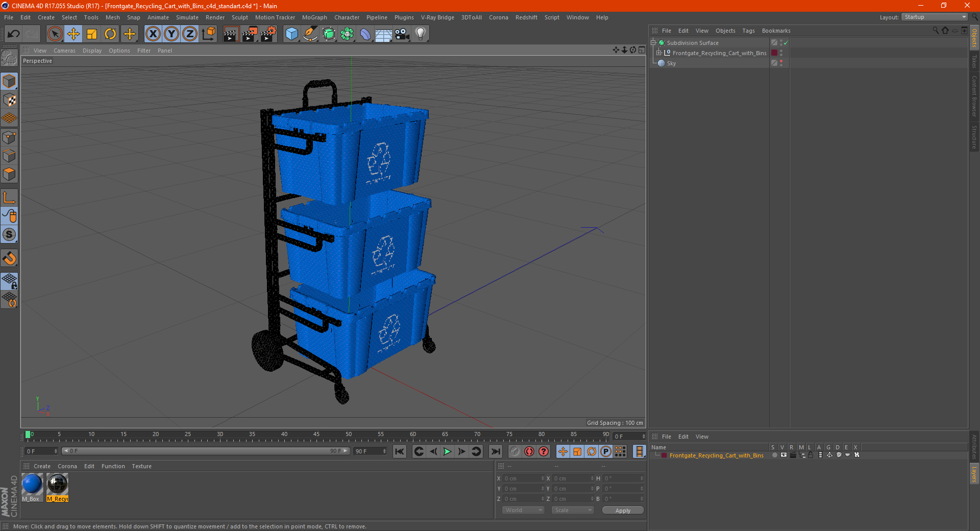Switch to Edges mode

tap(9, 155)
